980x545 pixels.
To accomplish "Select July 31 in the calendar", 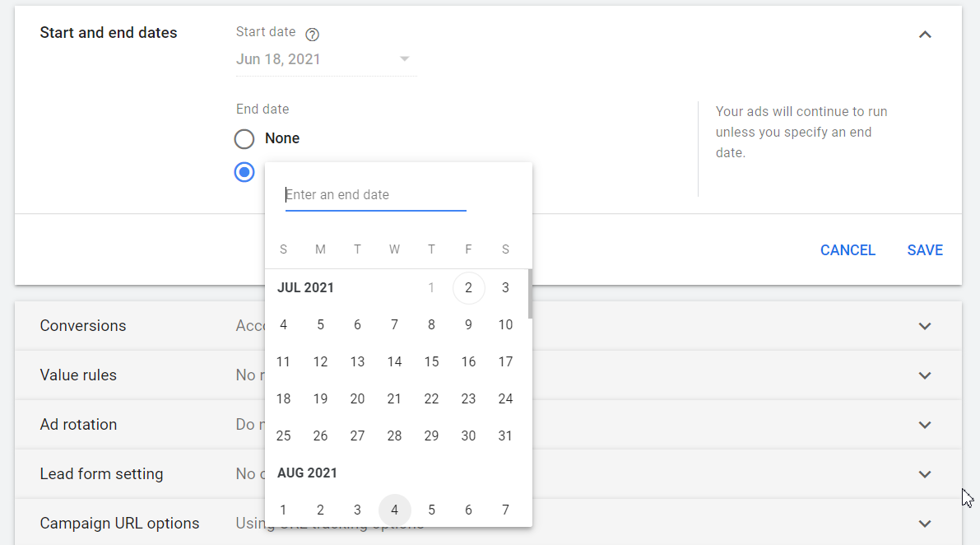I will tap(505, 436).
